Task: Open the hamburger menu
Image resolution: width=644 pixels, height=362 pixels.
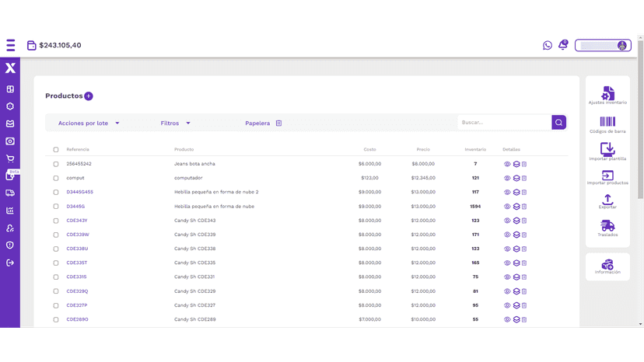Action: click(11, 45)
